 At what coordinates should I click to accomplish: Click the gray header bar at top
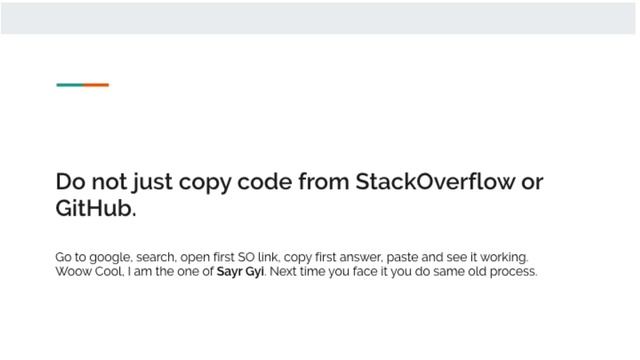click(x=318, y=18)
